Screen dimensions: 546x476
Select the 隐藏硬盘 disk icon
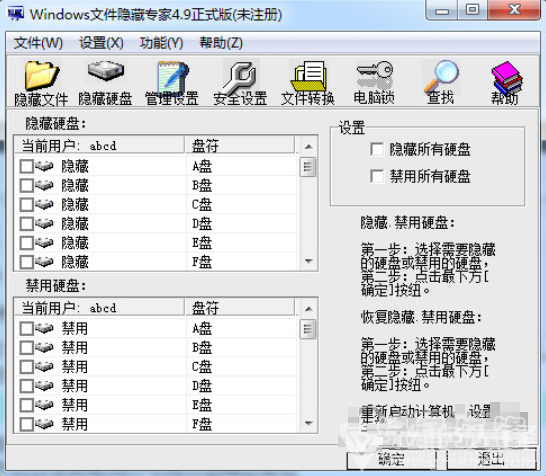point(105,83)
